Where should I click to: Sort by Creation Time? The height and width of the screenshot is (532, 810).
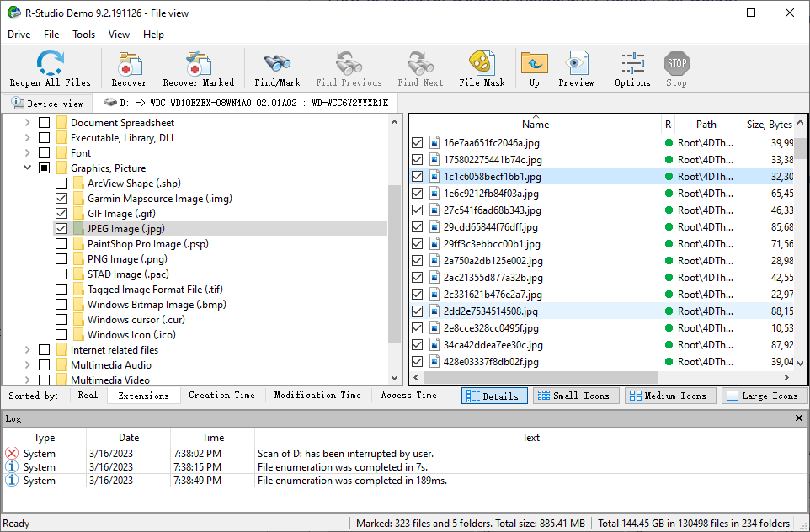click(221, 395)
